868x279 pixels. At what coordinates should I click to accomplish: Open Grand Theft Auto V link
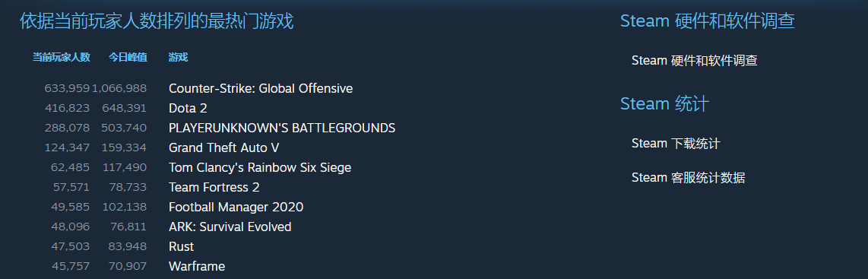click(x=223, y=147)
